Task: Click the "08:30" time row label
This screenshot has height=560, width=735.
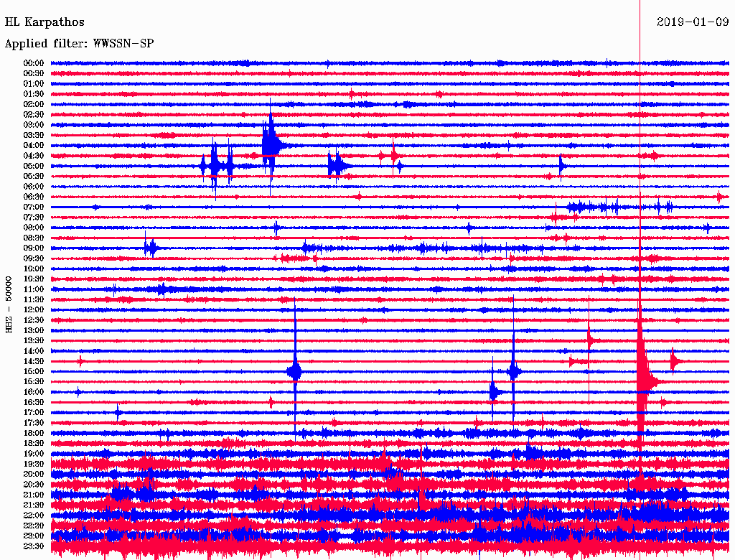Action: (x=34, y=238)
